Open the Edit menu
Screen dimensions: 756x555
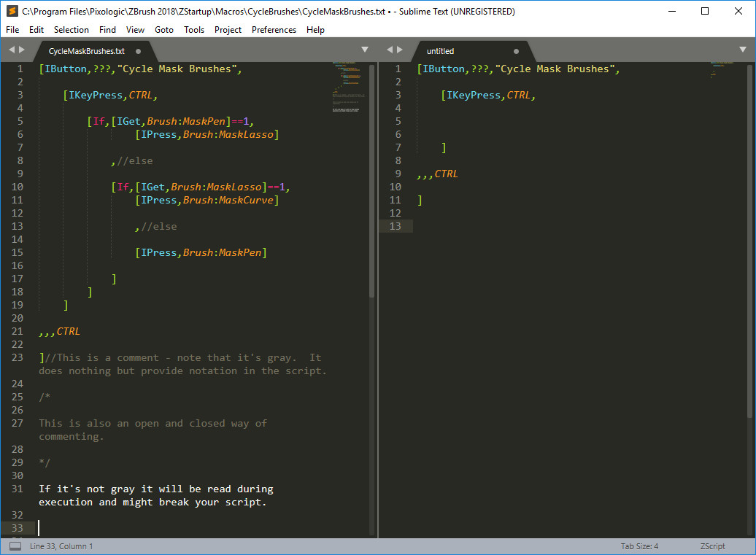(x=36, y=30)
